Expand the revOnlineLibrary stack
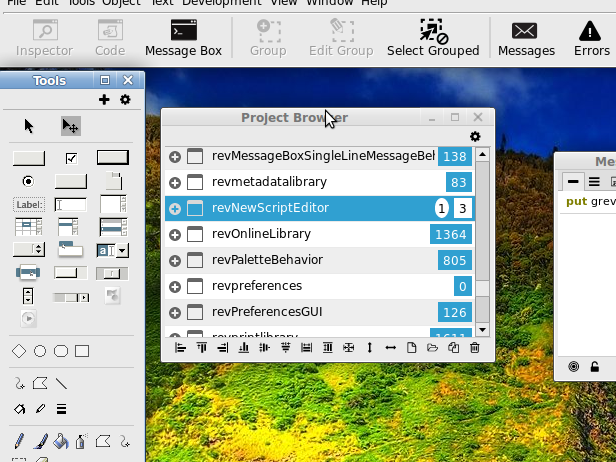This screenshot has height=462, width=616. 175,235
